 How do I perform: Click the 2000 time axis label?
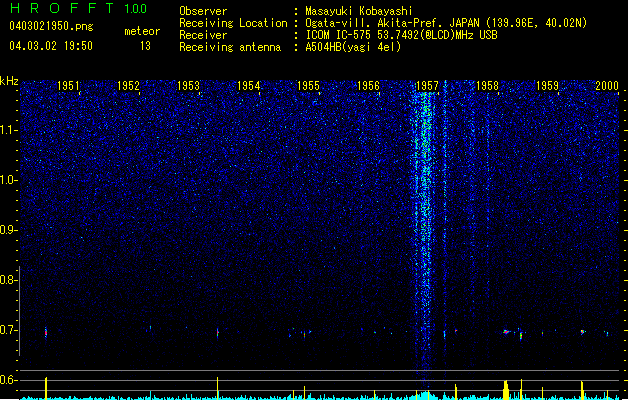607,85
